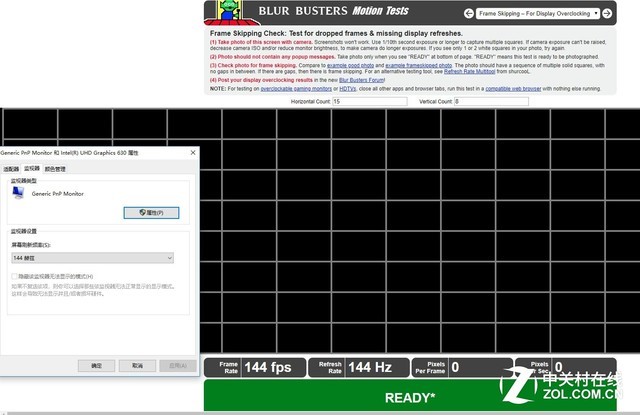Click the 属性(P) properties button
Screen dimensions: 640x415
coord(150,212)
